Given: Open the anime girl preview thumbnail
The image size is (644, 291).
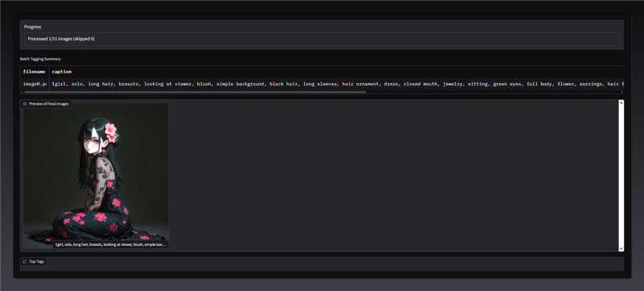Looking at the screenshot, I should (96, 176).
